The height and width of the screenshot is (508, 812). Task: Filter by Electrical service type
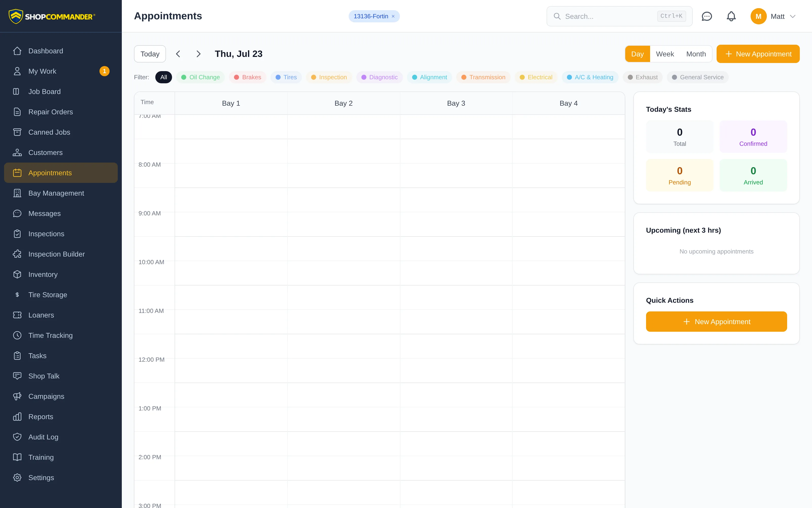536,77
